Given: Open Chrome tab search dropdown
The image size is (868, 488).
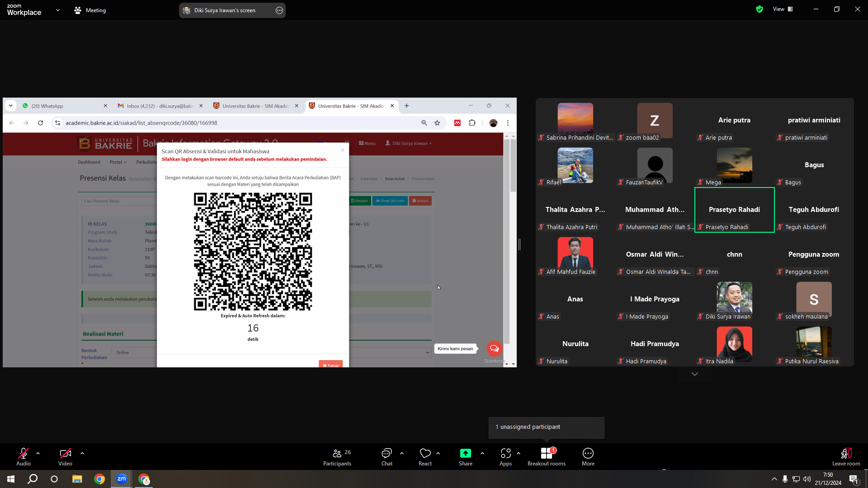Looking at the screenshot, I should click(x=11, y=106).
